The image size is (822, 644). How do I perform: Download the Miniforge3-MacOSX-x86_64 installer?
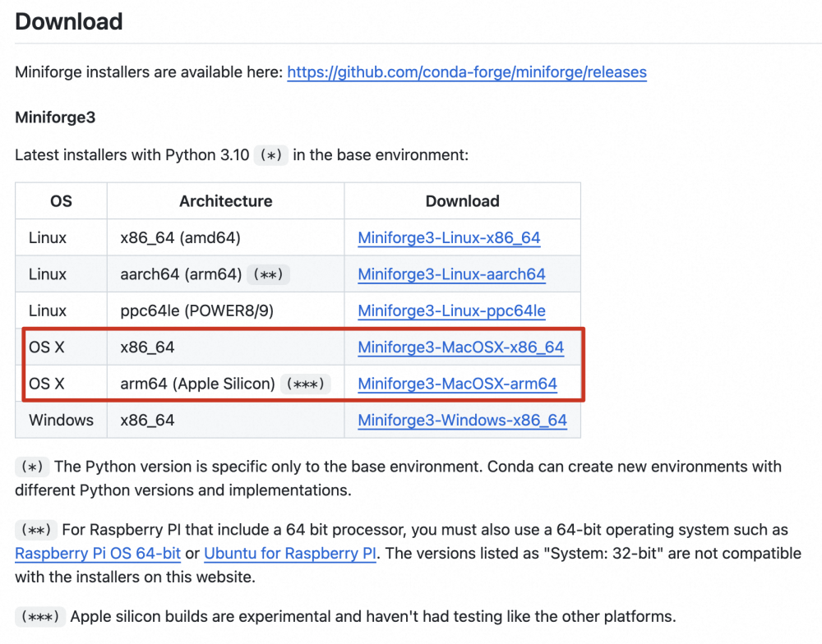tap(460, 347)
